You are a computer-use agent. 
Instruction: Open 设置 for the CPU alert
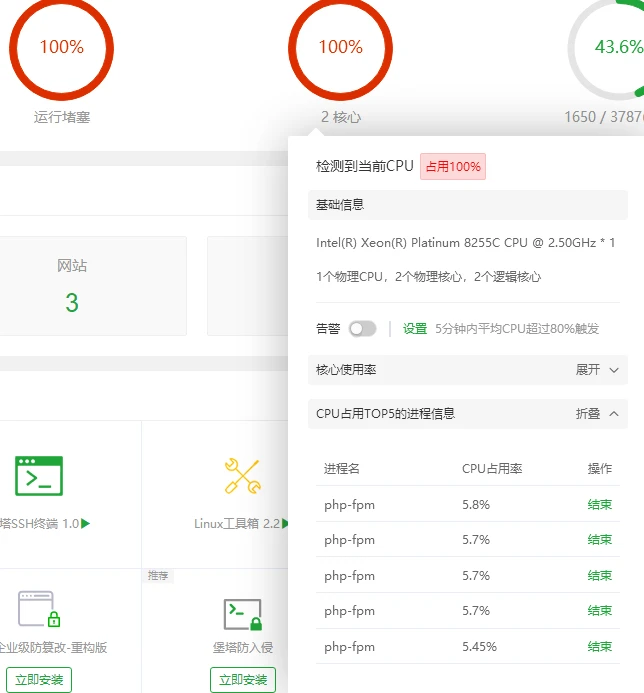point(415,328)
